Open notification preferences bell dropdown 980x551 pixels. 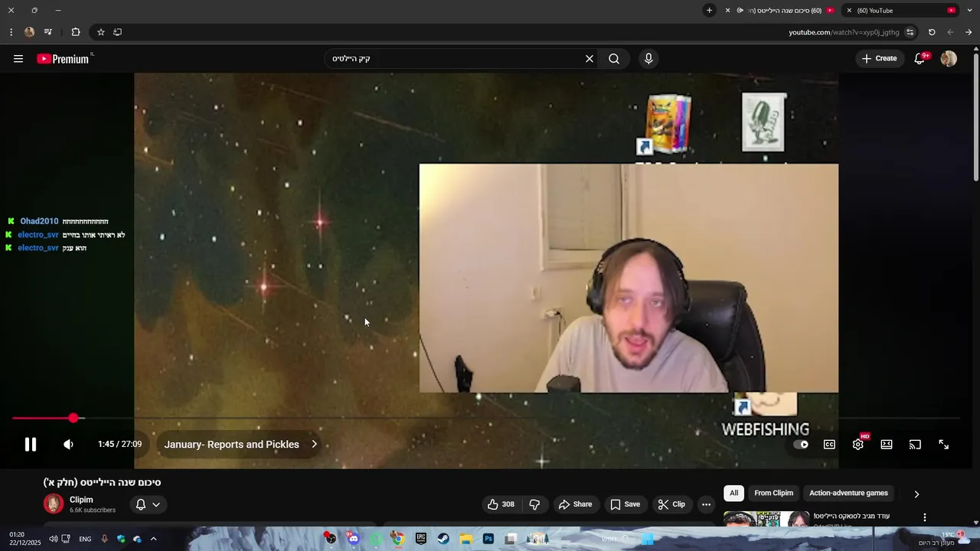pyautogui.click(x=148, y=504)
